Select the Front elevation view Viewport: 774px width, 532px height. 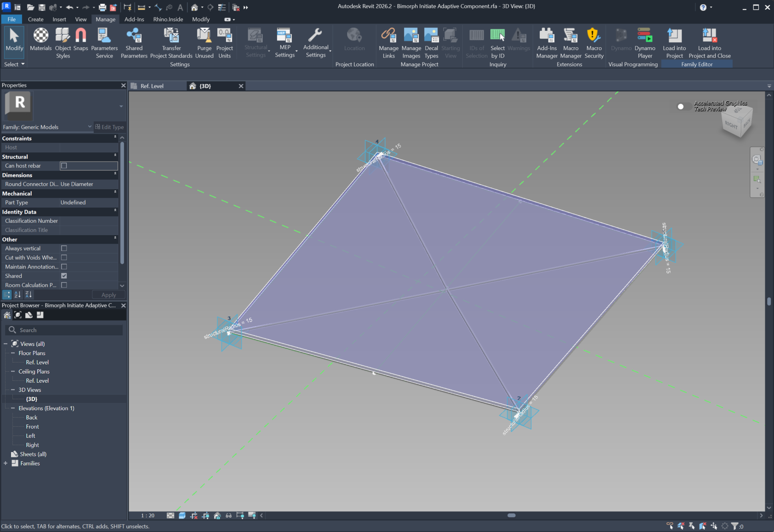click(x=32, y=426)
